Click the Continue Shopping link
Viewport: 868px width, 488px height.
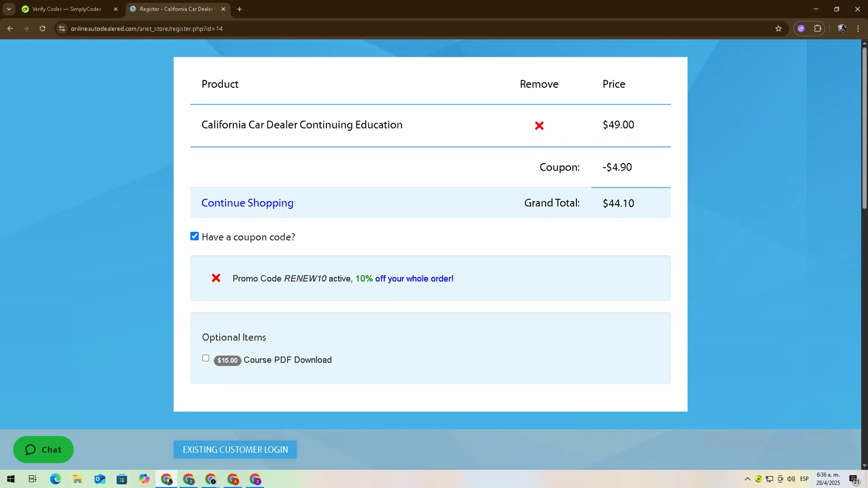(x=247, y=203)
